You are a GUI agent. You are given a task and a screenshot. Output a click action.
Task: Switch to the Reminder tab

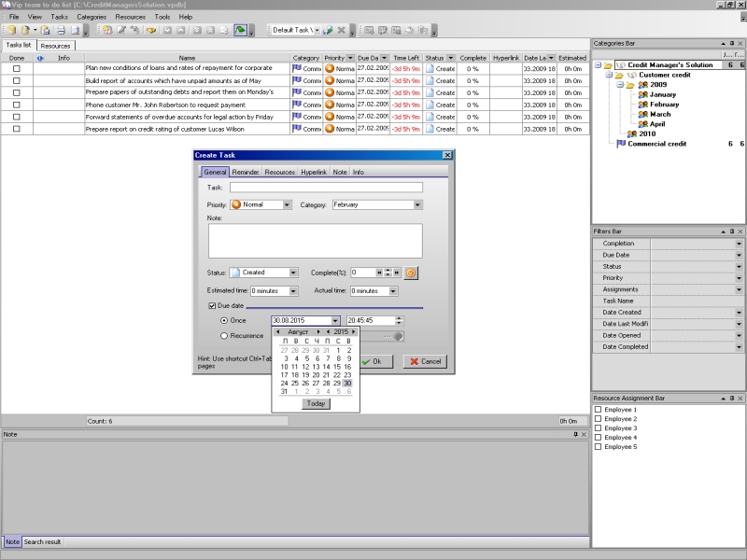(246, 172)
